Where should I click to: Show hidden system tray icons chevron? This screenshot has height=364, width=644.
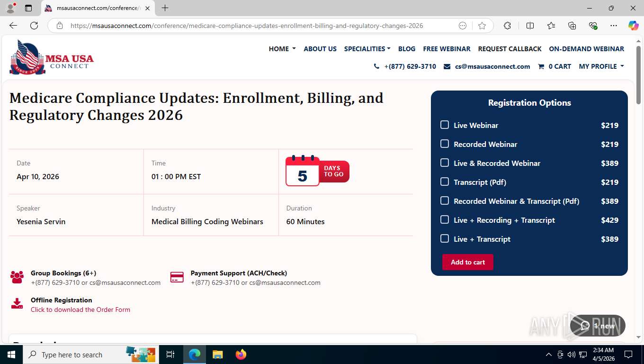click(549, 355)
